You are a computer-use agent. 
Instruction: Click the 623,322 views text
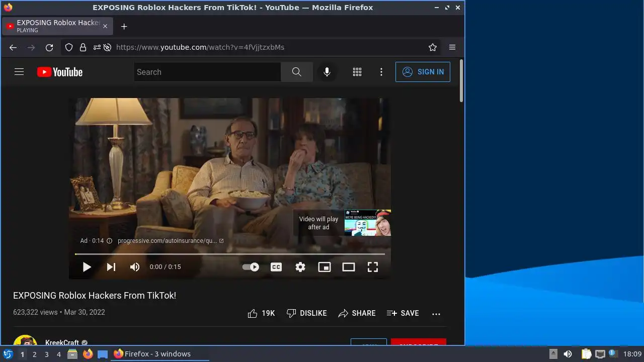[x=35, y=312]
